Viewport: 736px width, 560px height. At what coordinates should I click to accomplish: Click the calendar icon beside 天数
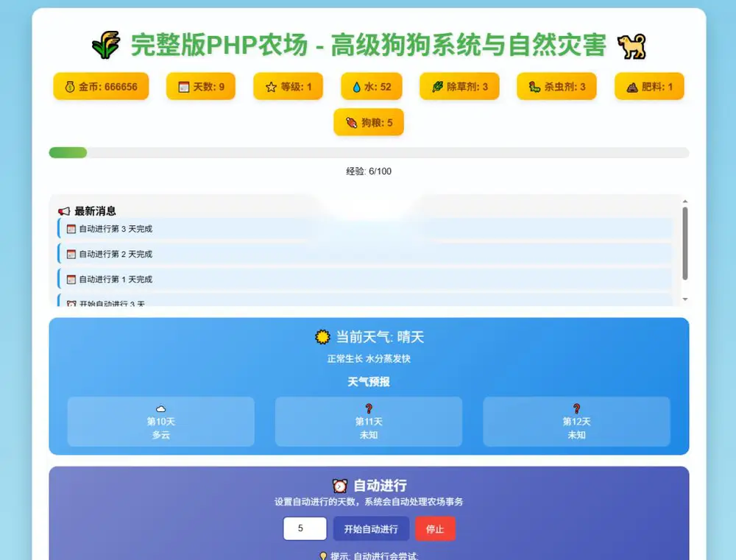pyautogui.click(x=183, y=87)
